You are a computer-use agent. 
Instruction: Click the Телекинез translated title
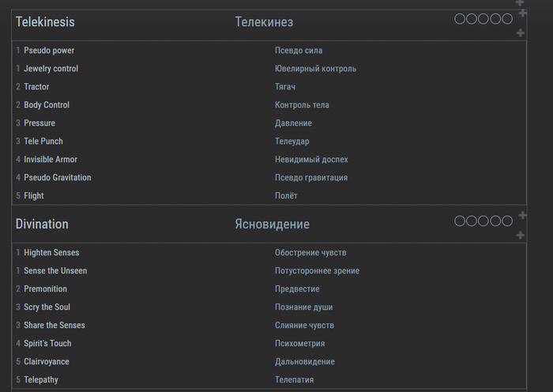pos(264,22)
